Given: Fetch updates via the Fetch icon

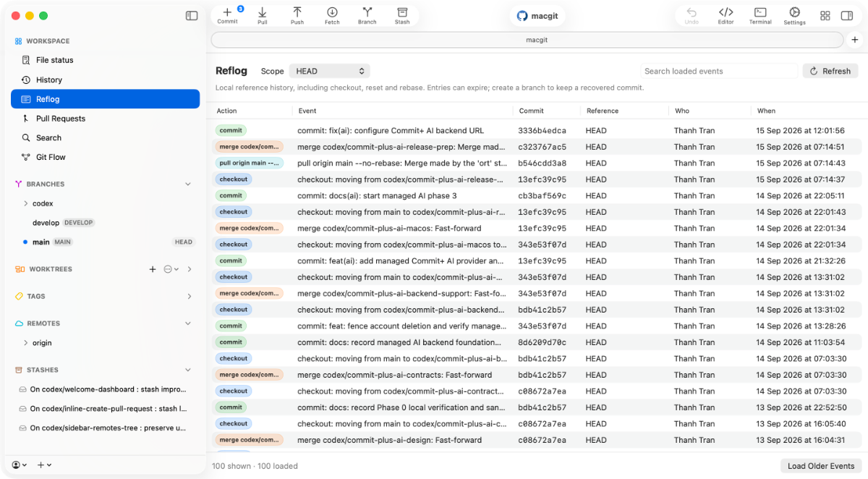Looking at the screenshot, I should (332, 15).
